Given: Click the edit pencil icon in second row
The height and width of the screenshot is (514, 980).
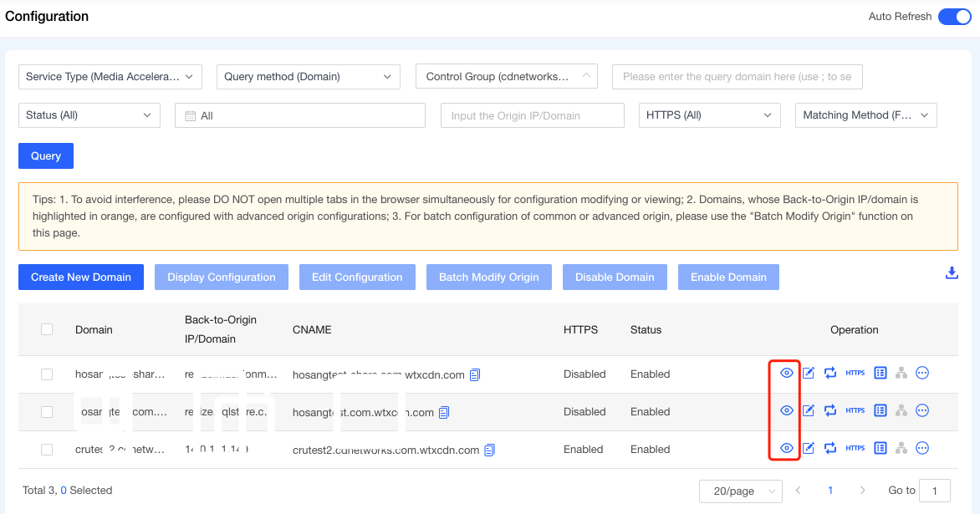Looking at the screenshot, I should click(809, 411).
